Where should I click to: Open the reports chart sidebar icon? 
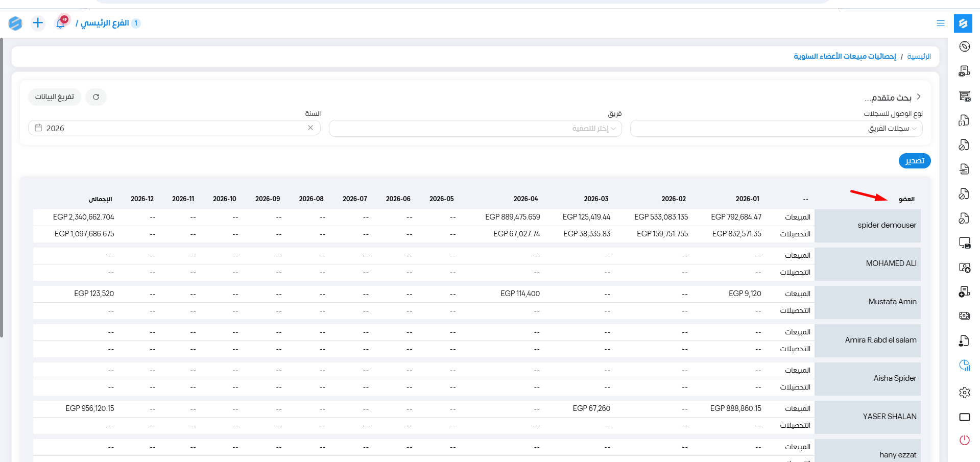click(965, 366)
